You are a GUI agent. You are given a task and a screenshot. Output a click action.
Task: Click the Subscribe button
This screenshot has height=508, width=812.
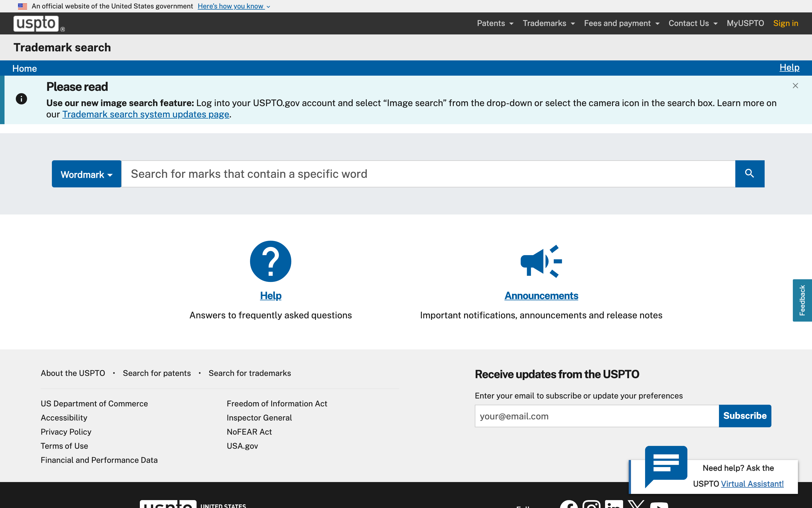(x=745, y=416)
